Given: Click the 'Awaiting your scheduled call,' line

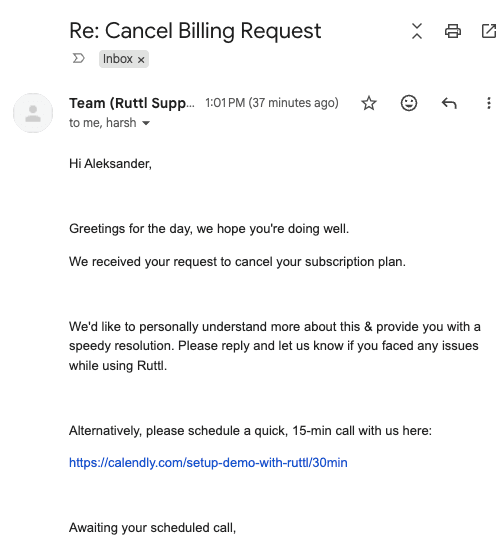Looking at the screenshot, I should (152, 527).
